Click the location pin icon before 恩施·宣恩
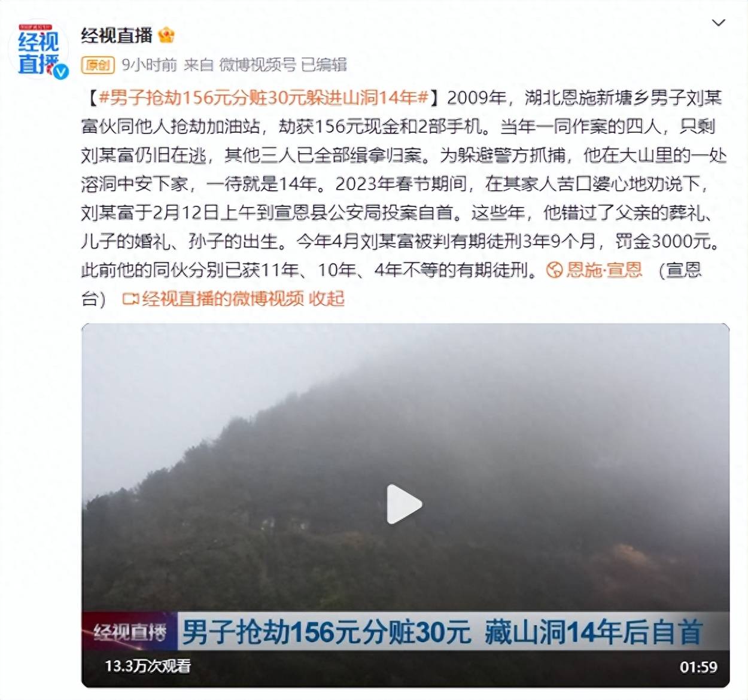 coord(554,270)
